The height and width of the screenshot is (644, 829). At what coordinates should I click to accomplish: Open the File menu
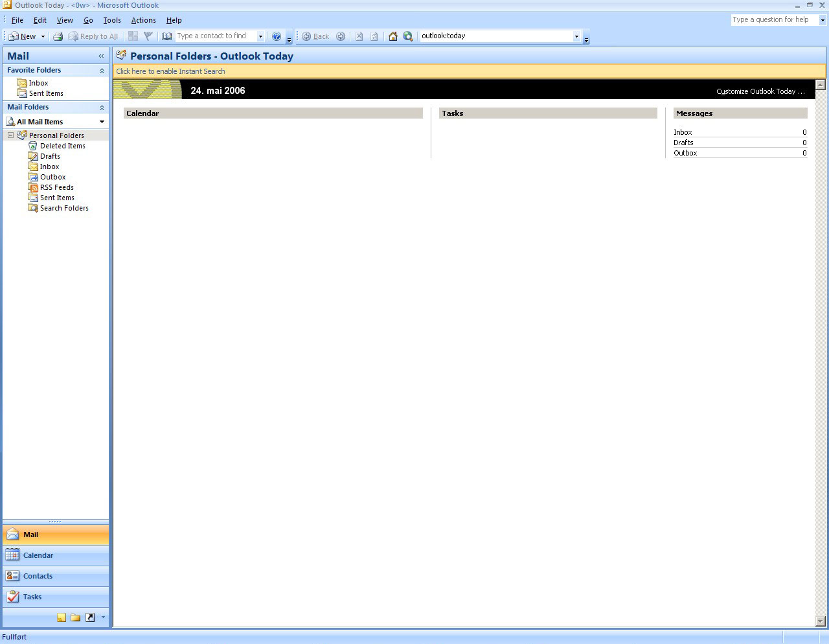click(x=17, y=20)
